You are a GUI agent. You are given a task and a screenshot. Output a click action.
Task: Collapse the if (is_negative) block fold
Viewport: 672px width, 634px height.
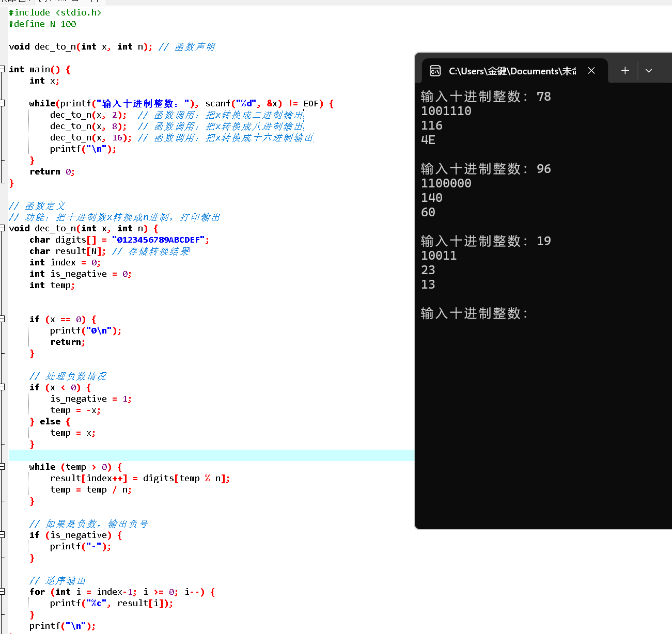(x=3, y=534)
